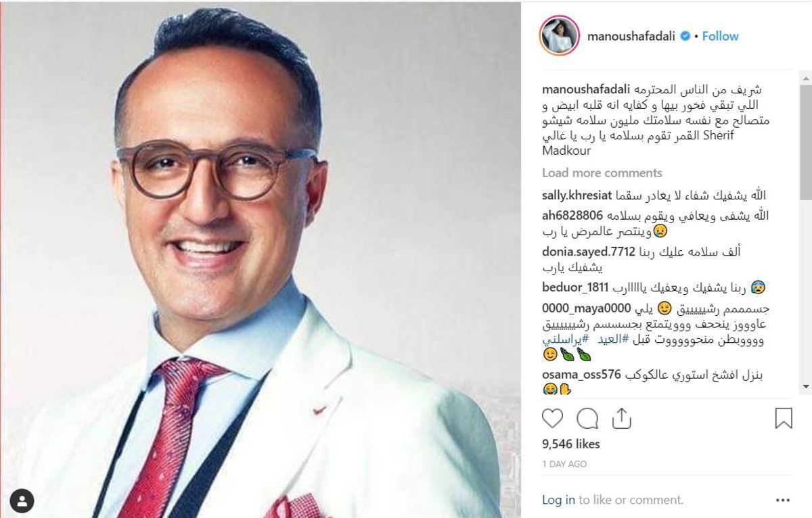Load more comments

point(602,172)
